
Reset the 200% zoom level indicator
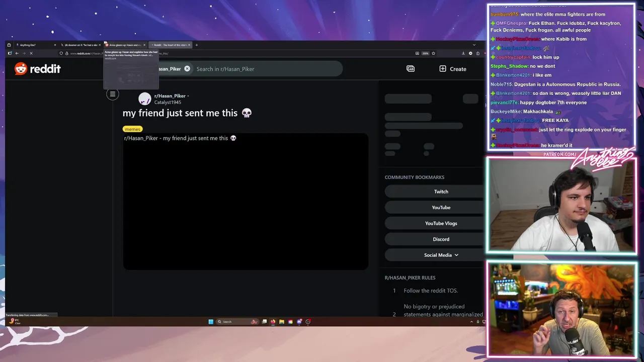pos(425,53)
